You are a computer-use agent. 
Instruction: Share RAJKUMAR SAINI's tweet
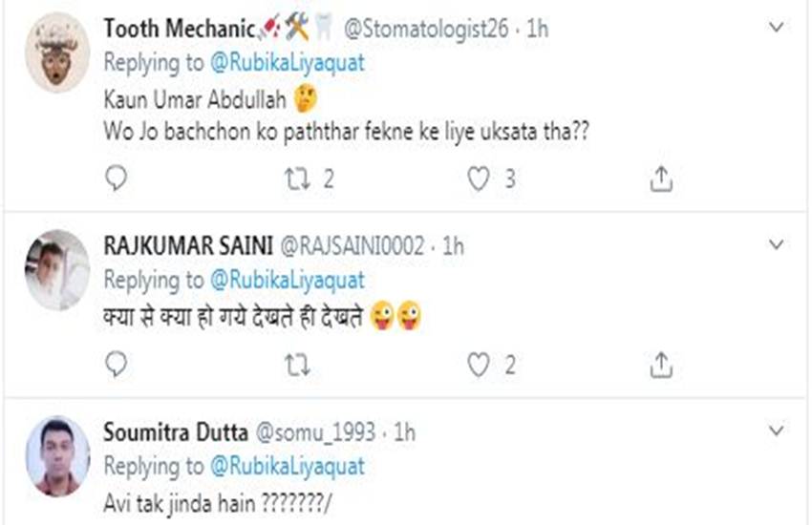pyautogui.click(x=661, y=364)
